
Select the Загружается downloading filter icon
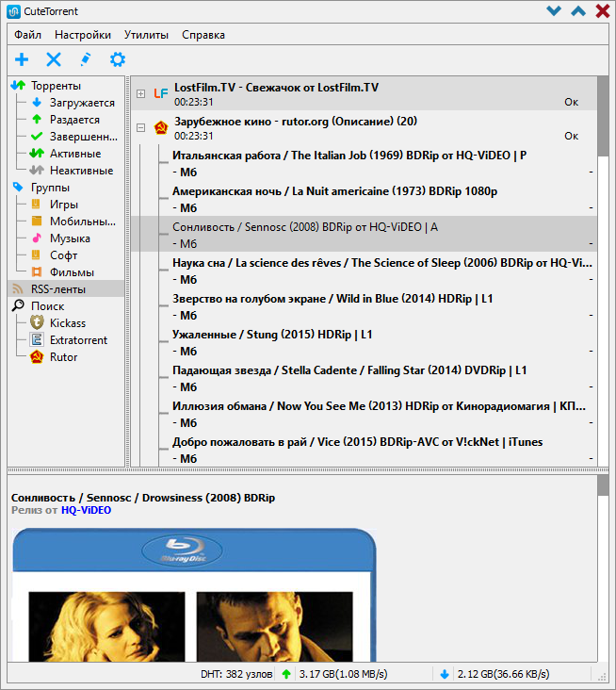(x=37, y=103)
